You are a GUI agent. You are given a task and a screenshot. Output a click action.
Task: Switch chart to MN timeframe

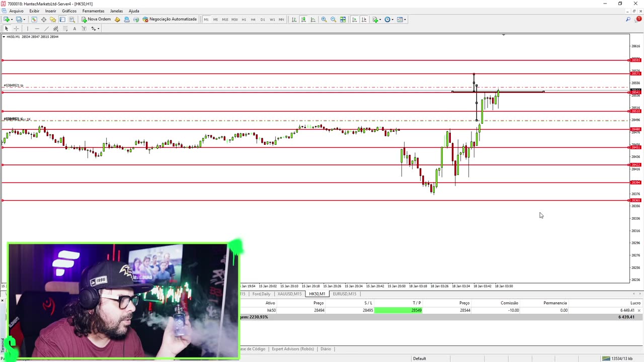pos(281,20)
